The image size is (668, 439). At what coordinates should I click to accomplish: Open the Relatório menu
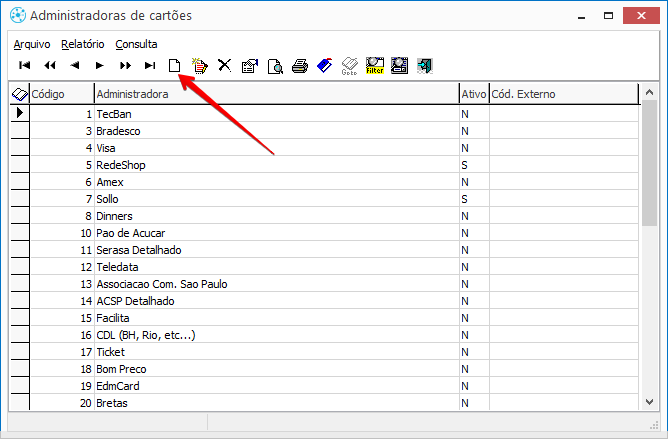tap(83, 44)
